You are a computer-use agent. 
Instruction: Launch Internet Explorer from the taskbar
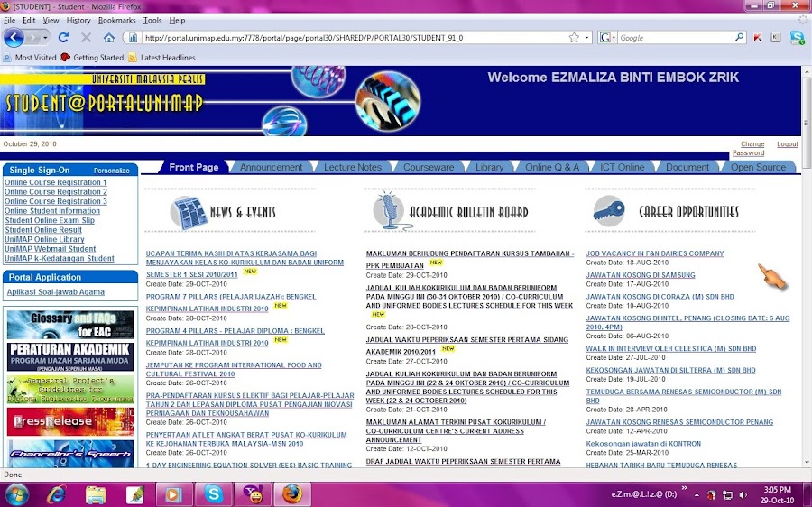56,495
